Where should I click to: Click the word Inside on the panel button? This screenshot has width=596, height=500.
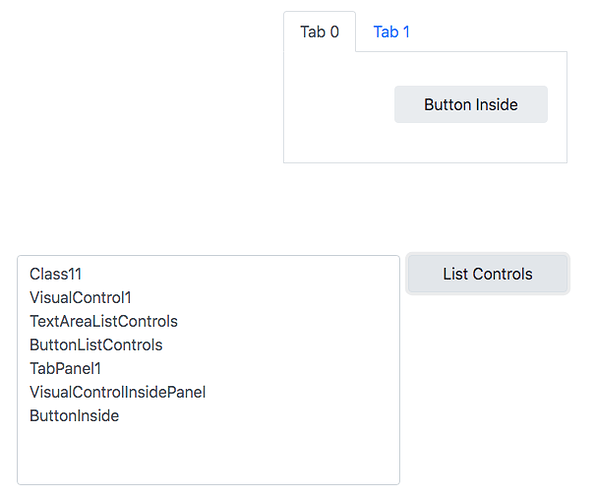pos(497,105)
